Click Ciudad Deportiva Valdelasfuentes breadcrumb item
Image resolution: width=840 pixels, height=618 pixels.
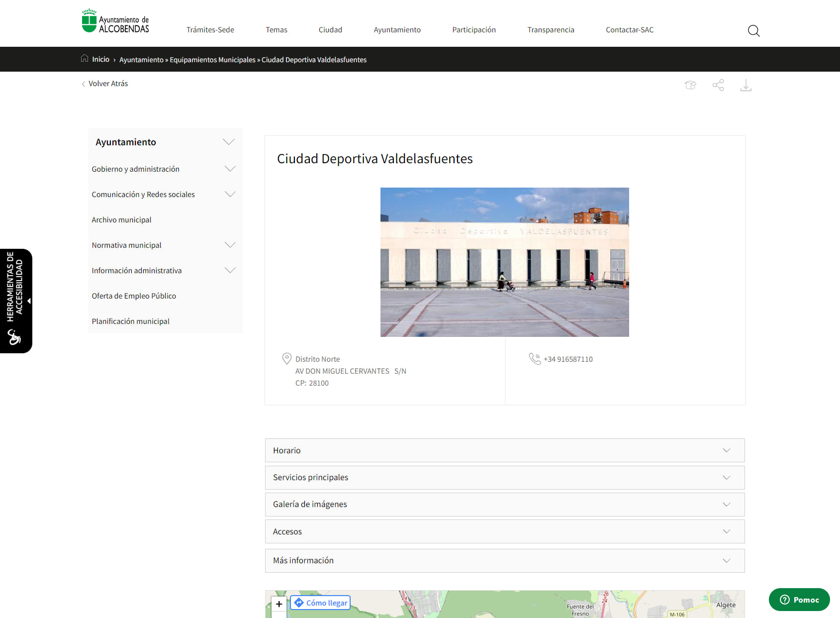(x=314, y=60)
